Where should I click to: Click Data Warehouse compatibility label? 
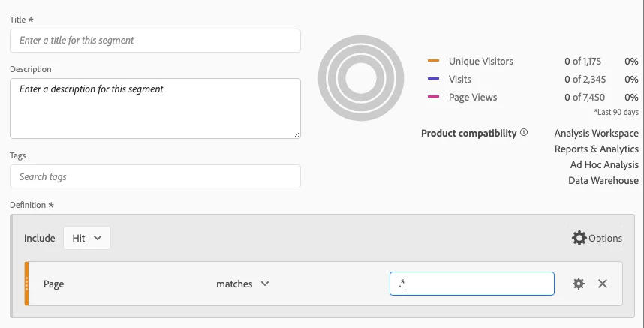coord(603,180)
